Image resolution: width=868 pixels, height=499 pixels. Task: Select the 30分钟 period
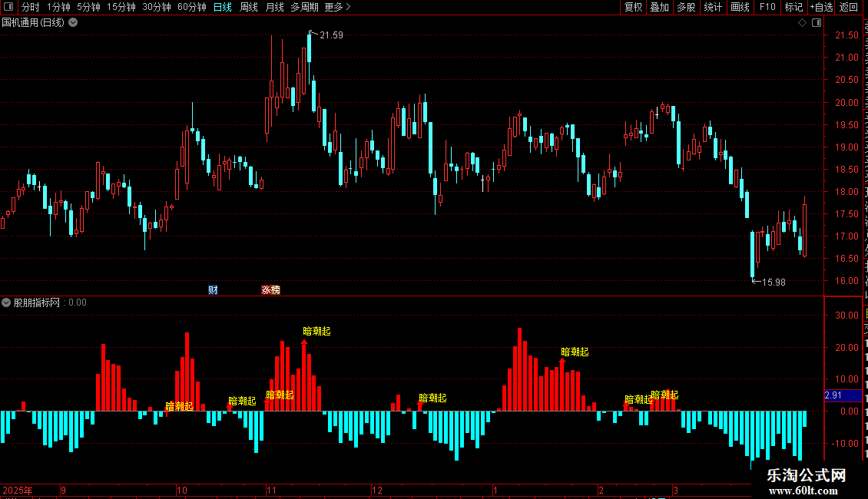[x=157, y=7]
